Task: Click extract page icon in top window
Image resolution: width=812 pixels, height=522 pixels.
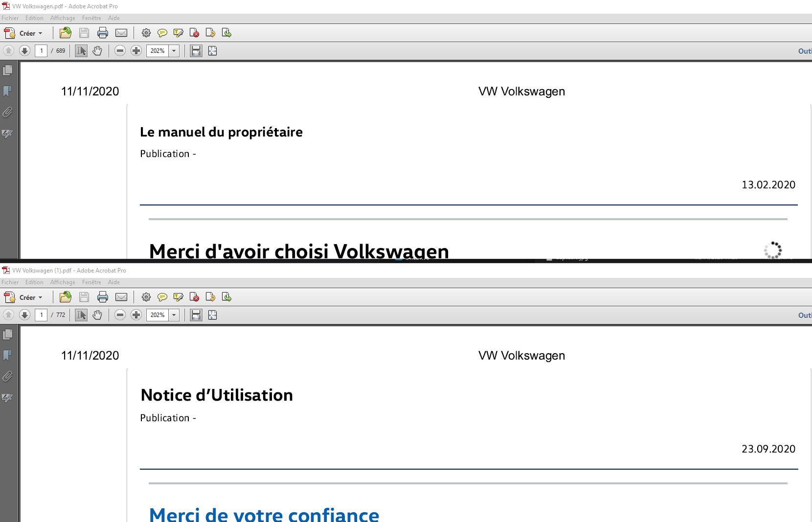Action: pos(226,33)
